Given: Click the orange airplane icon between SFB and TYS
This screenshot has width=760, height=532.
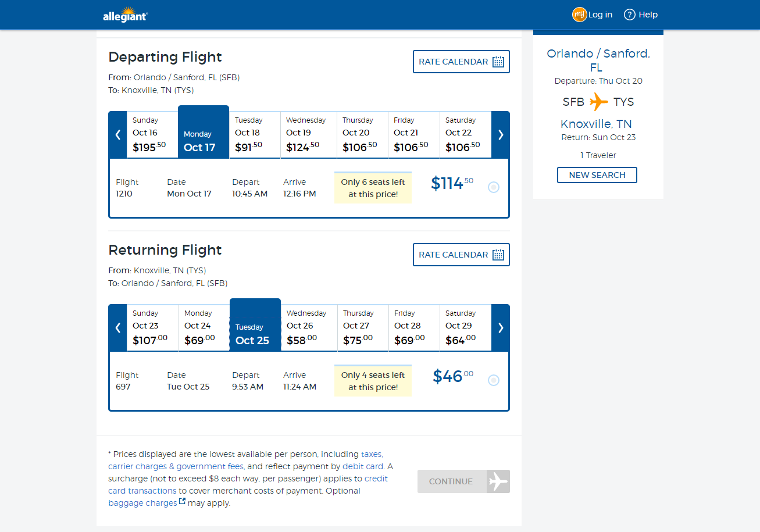Looking at the screenshot, I should coord(598,102).
